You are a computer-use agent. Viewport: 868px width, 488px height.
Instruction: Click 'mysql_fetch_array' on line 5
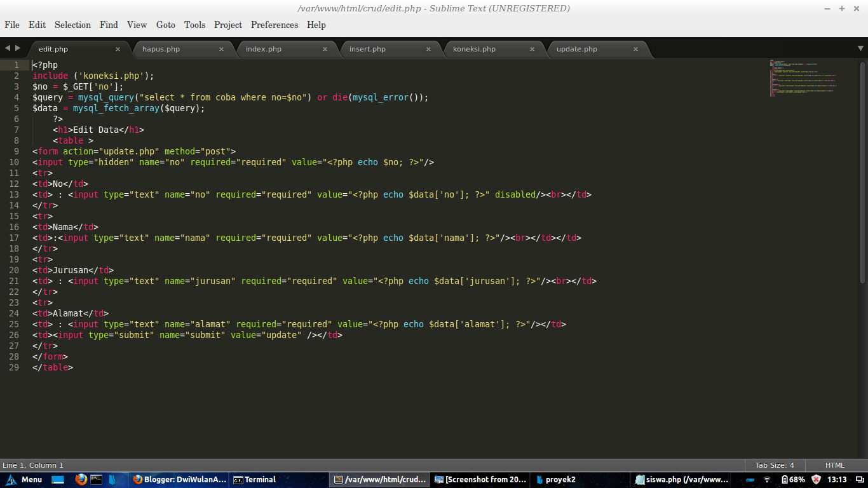tap(116, 108)
